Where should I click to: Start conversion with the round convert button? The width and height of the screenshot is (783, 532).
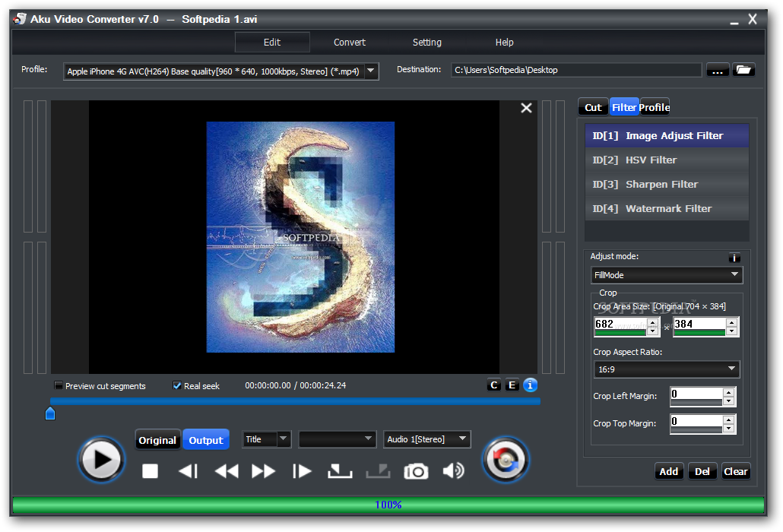(506, 460)
